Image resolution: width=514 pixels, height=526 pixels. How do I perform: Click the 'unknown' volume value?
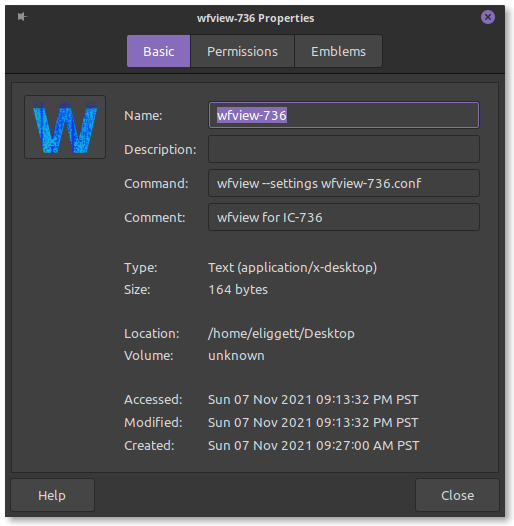click(236, 356)
